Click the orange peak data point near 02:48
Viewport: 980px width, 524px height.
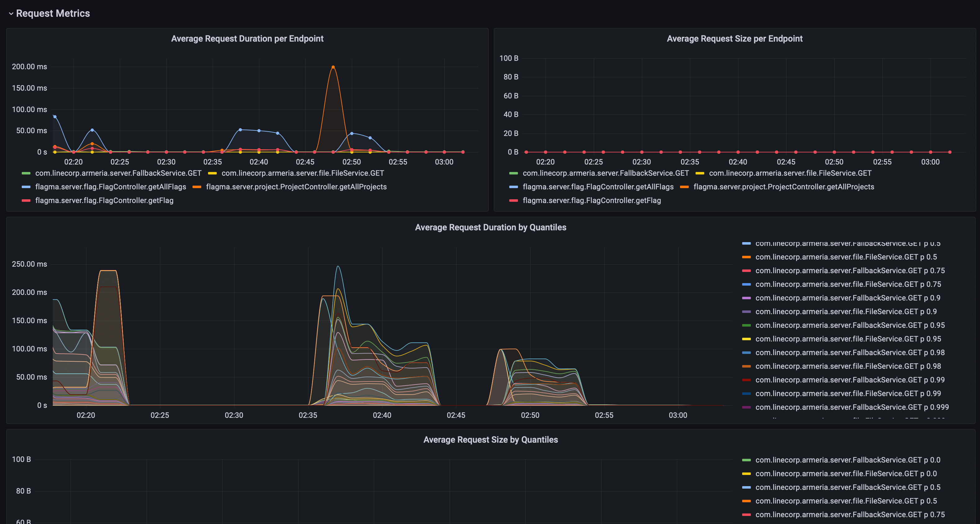(x=333, y=67)
